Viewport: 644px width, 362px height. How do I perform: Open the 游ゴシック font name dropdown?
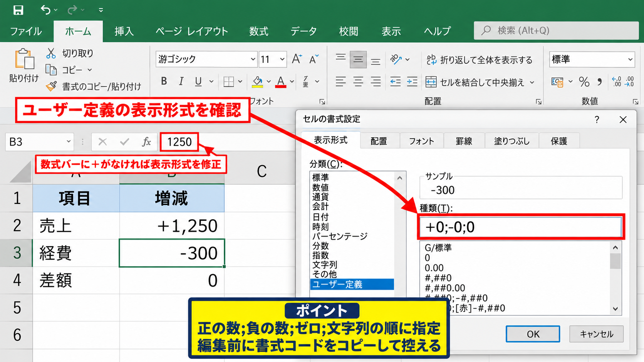tap(253, 59)
